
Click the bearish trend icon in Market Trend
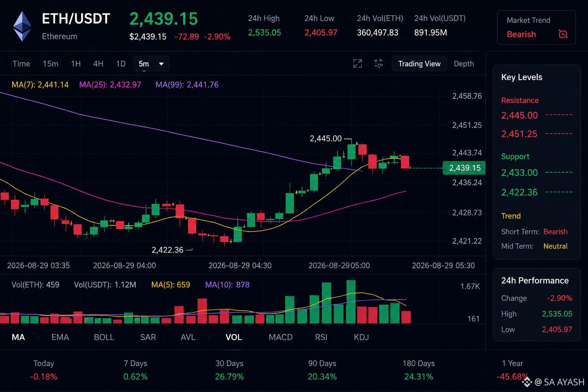point(563,34)
